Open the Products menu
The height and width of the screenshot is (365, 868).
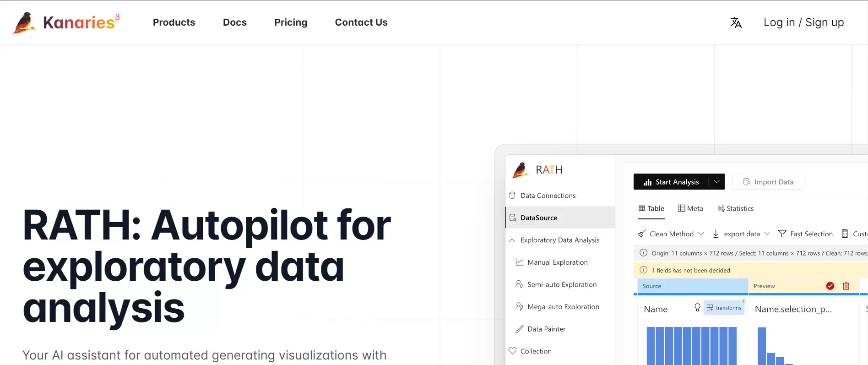coord(174,22)
